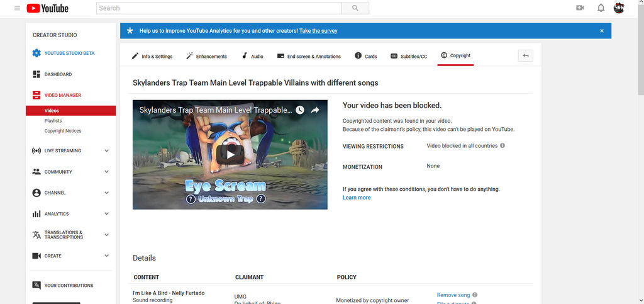
Task: Dismiss the analytics survey banner
Action: [601, 31]
